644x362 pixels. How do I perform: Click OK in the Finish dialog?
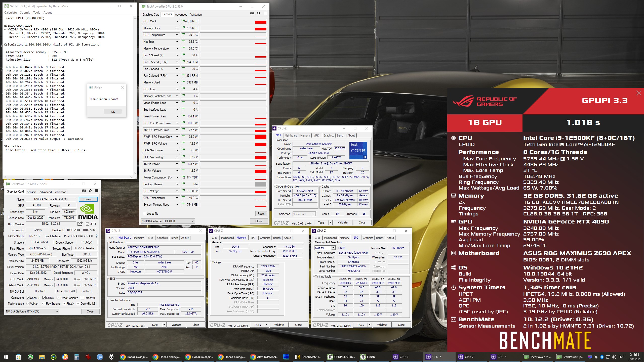click(x=113, y=112)
